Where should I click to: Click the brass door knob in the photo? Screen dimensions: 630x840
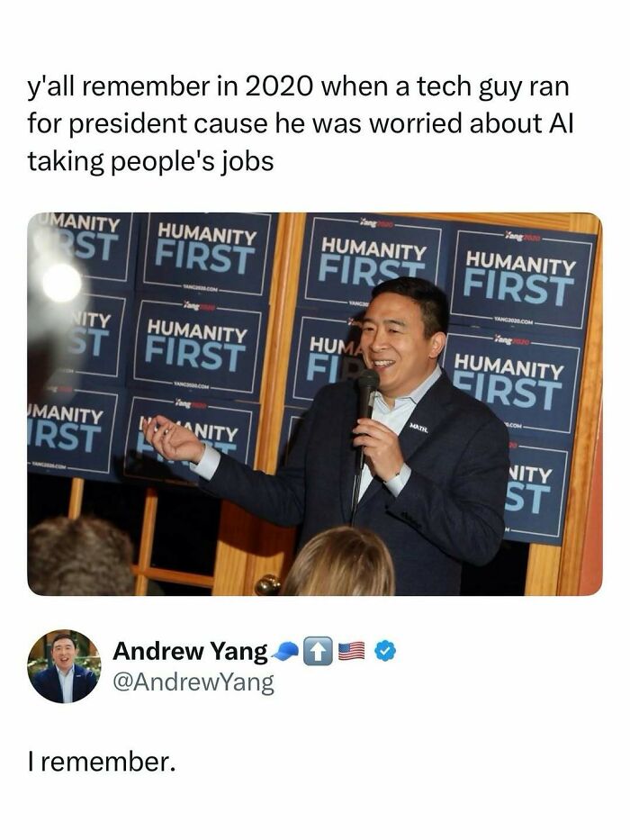[266, 584]
